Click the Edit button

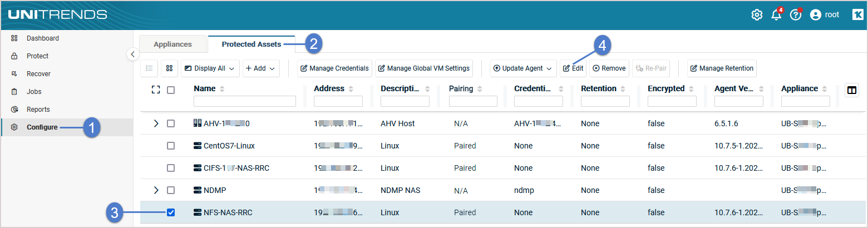point(573,68)
